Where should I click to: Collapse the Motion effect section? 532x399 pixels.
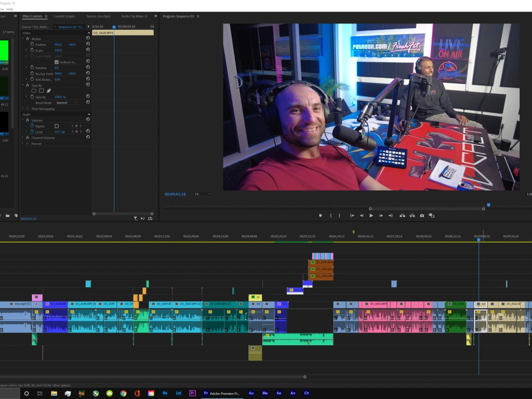pos(23,39)
